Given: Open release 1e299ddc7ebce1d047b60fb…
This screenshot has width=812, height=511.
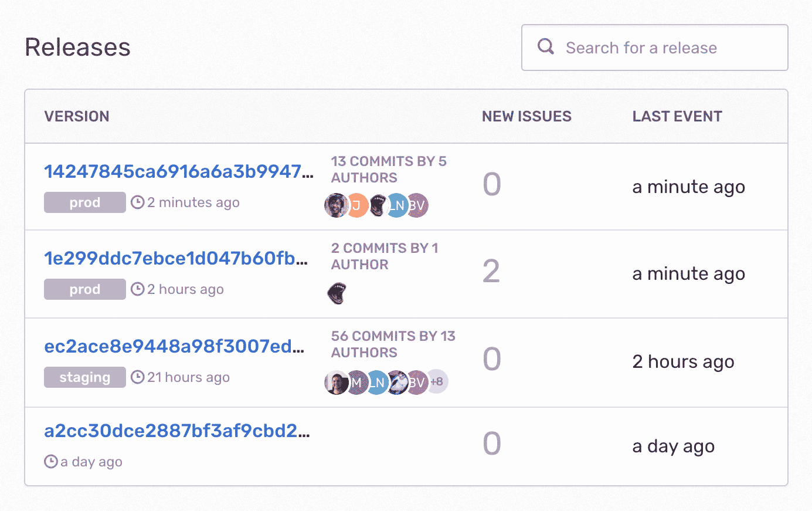Looking at the screenshot, I should tap(176, 258).
